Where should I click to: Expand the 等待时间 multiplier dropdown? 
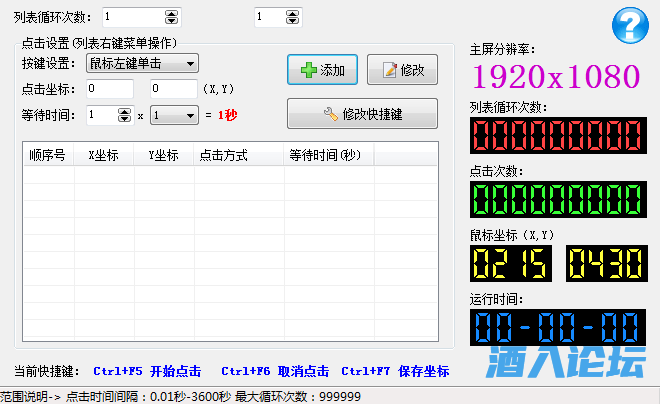tap(175, 116)
